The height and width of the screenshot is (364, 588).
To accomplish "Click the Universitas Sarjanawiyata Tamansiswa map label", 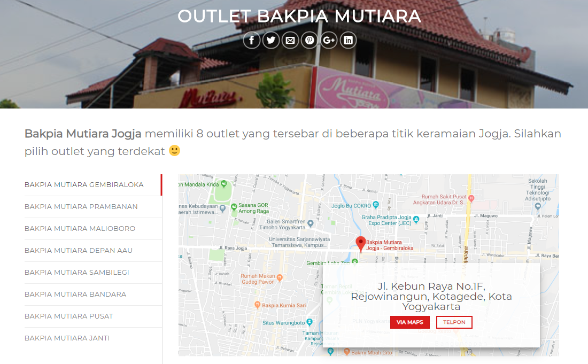I will (x=299, y=242).
